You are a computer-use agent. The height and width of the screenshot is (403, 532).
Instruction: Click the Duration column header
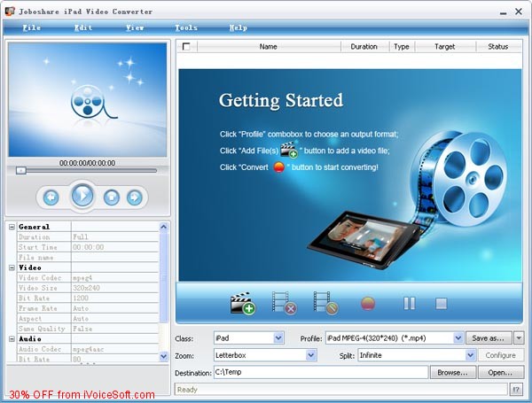[x=364, y=46]
